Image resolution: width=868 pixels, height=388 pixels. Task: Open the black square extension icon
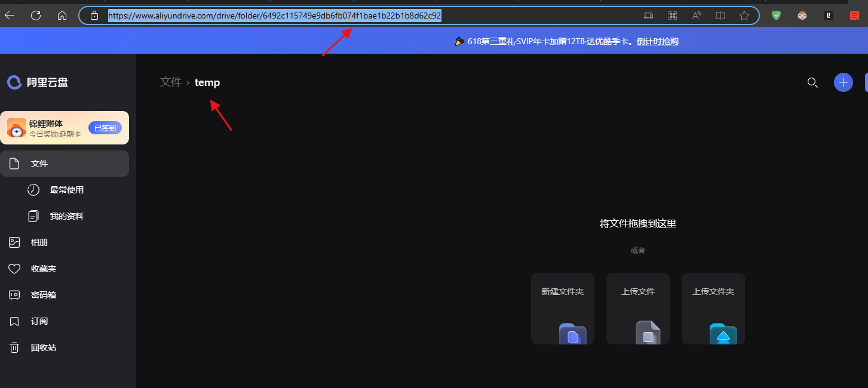tap(829, 16)
